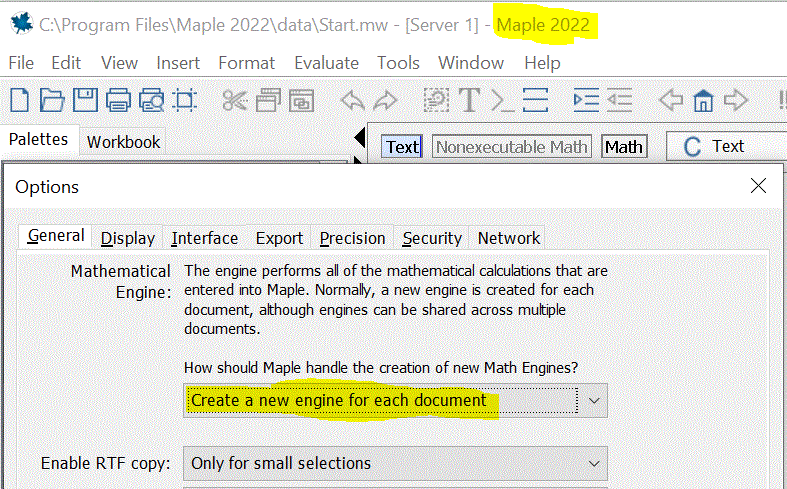
Task: Select the Palettes tab
Action: pyautogui.click(x=39, y=139)
